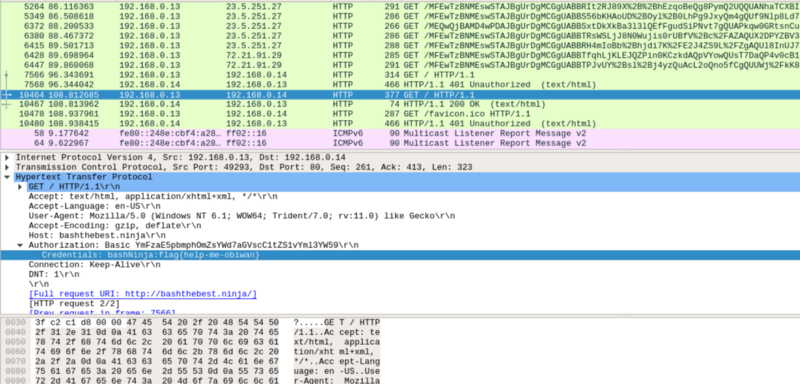Select packet 7566 GET / HTTP/1.1

pos(400,75)
